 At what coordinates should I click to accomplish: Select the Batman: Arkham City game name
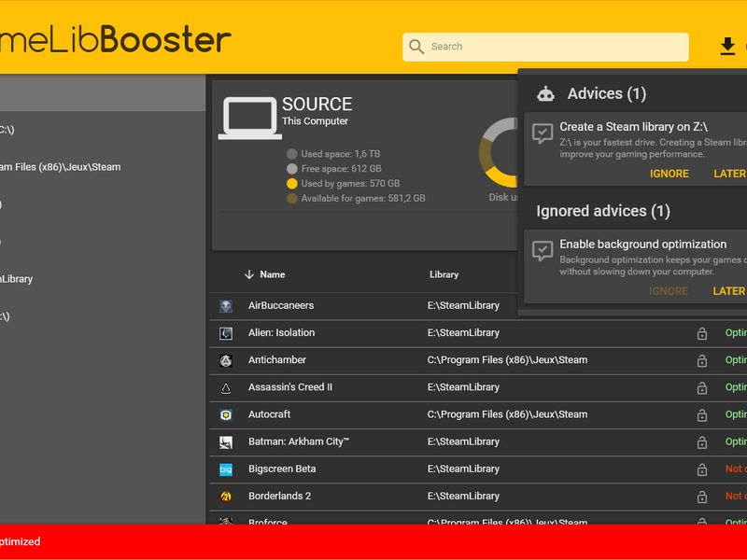tap(298, 441)
